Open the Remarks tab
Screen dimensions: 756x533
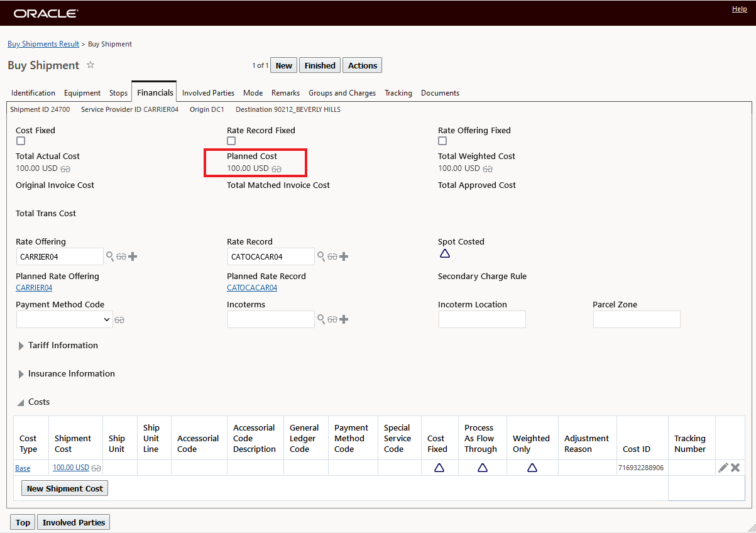285,93
